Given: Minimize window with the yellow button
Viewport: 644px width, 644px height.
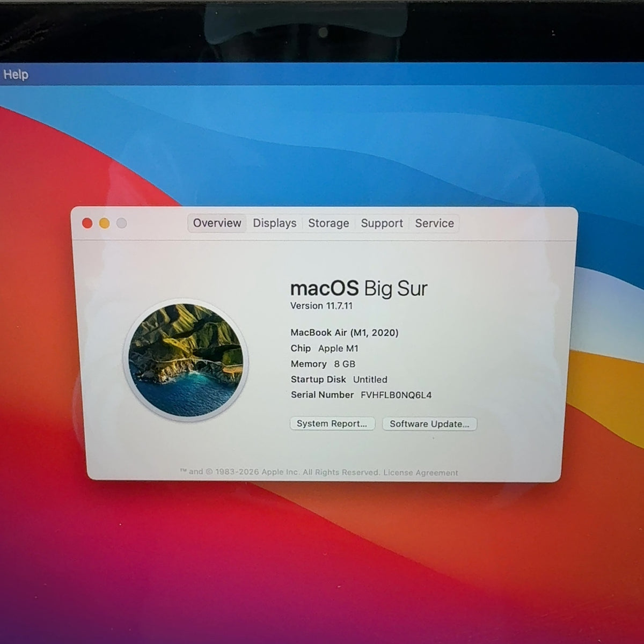Looking at the screenshot, I should tap(105, 223).
